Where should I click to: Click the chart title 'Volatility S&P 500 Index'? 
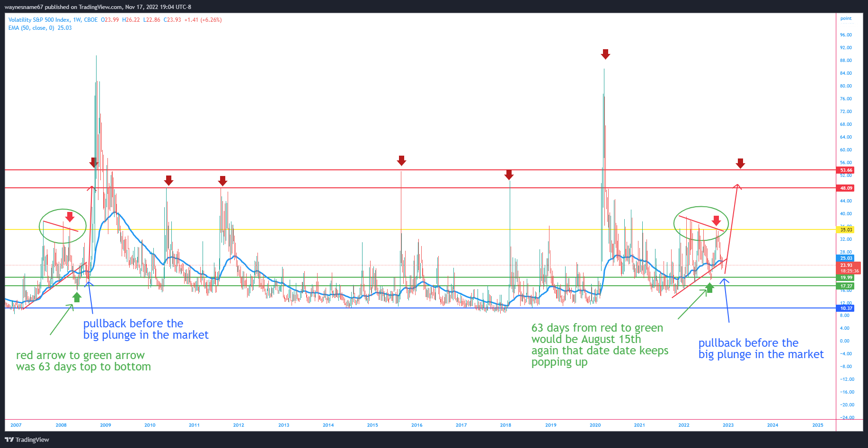pos(39,20)
